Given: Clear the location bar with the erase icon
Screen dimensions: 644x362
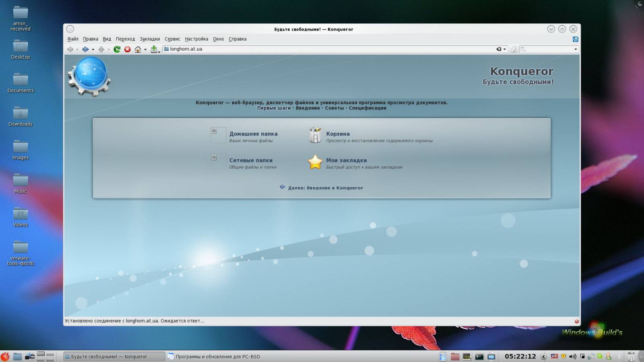Looking at the screenshot, I should (499, 49).
